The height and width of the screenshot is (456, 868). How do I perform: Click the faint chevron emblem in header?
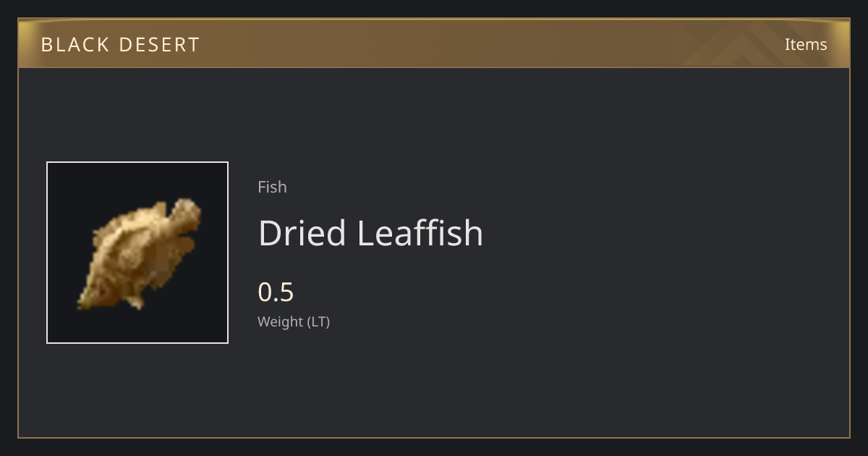752,43
